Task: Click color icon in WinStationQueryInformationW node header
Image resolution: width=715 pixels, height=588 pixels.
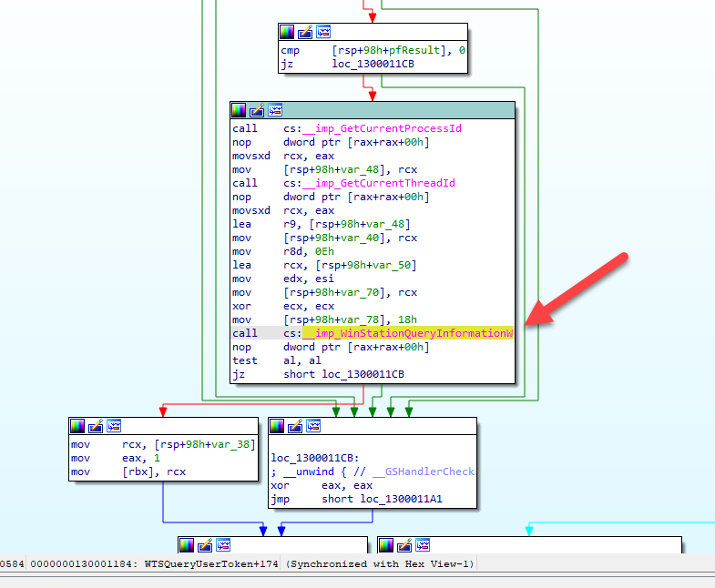Action: coord(239,110)
